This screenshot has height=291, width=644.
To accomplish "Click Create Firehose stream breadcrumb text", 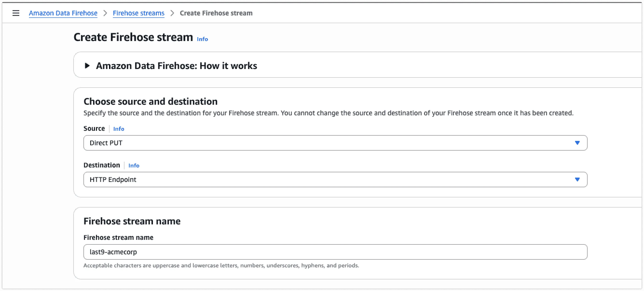I will pyautogui.click(x=216, y=13).
